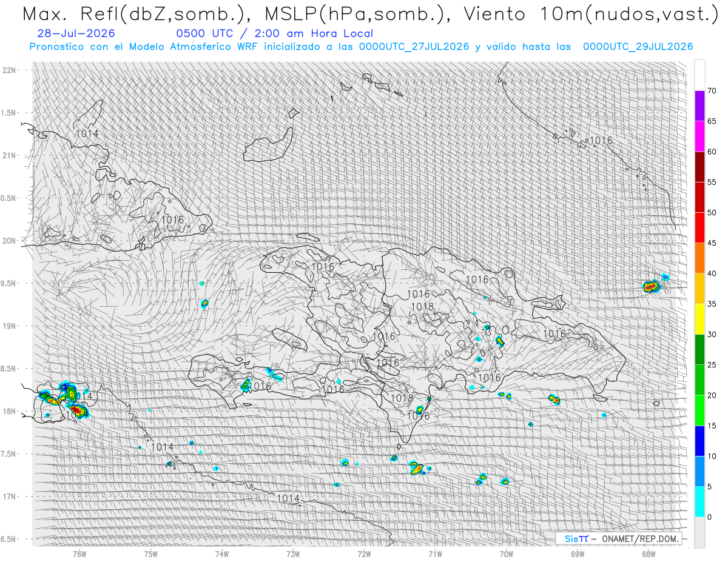Click the colorbar value "55"
Screen dimensions: 728x562
[x=712, y=182]
